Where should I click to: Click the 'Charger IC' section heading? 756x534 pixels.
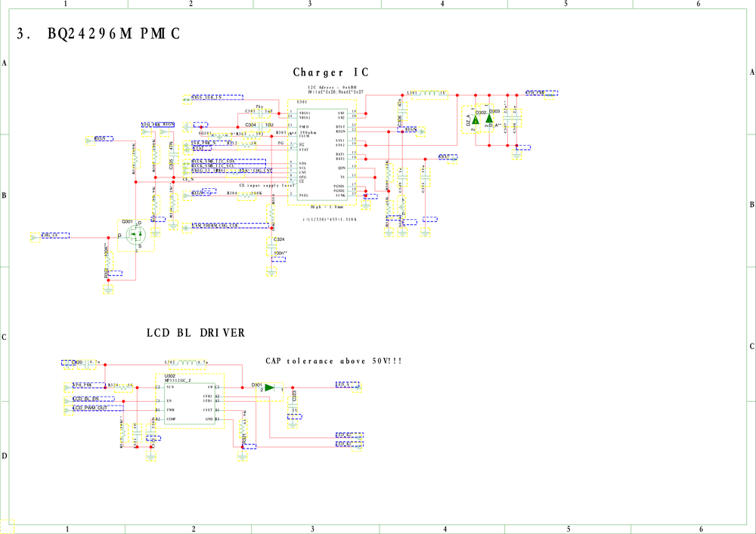coord(331,73)
